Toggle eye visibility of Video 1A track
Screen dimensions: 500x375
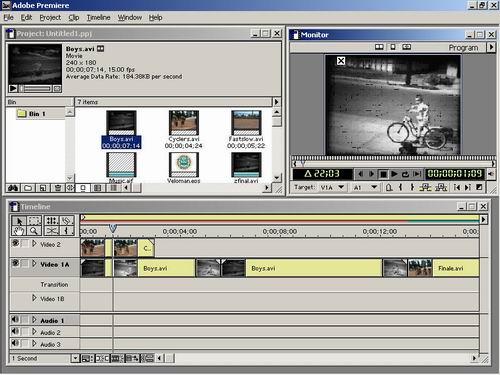(x=15, y=263)
